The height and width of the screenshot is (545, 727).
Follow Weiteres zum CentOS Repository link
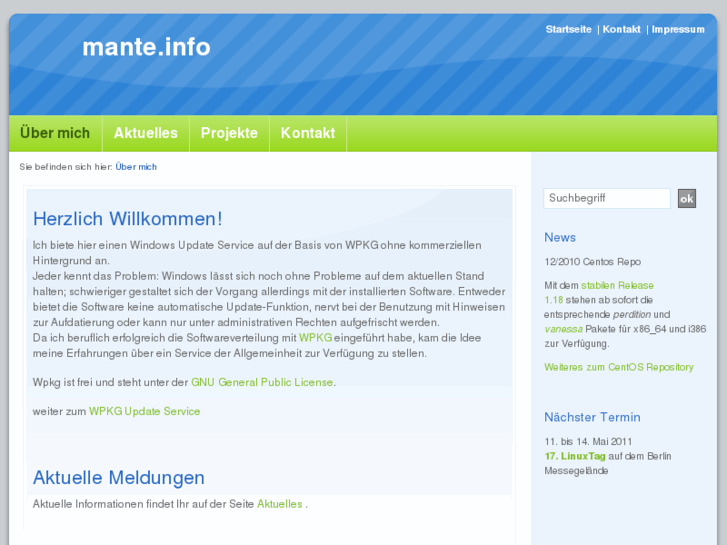tap(619, 367)
